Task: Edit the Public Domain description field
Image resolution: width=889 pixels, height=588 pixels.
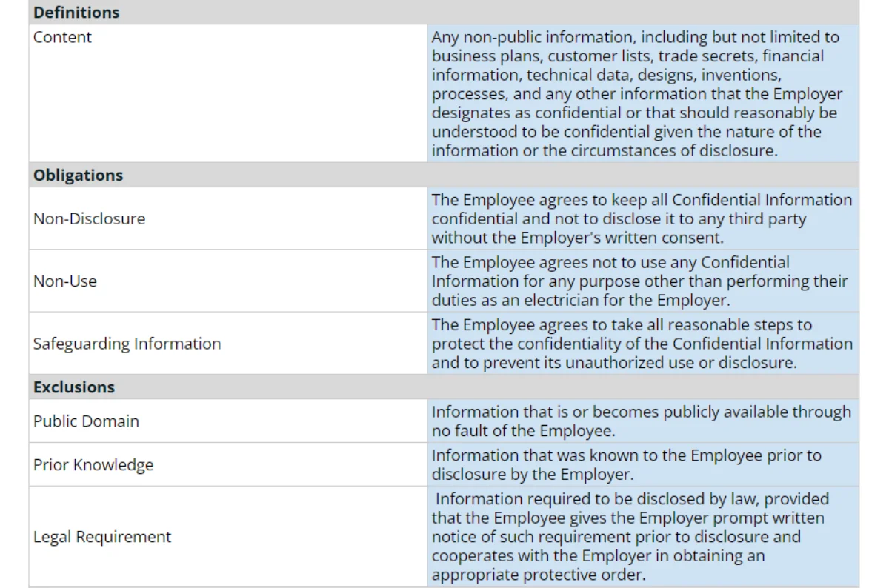Action: click(x=642, y=421)
